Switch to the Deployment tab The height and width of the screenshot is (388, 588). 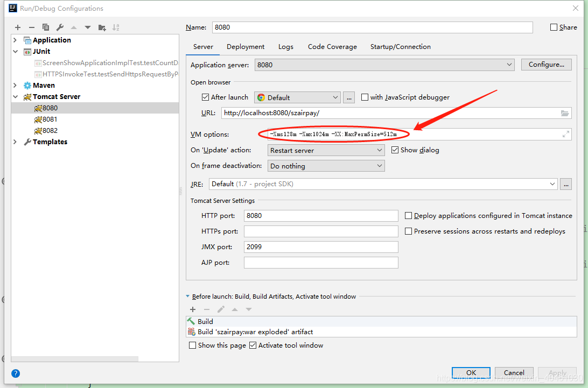pyautogui.click(x=246, y=46)
